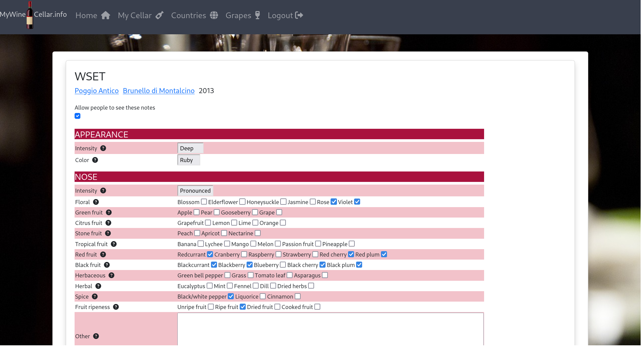Click the Logout arrow icon
The image size is (644, 347).
(x=299, y=15)
